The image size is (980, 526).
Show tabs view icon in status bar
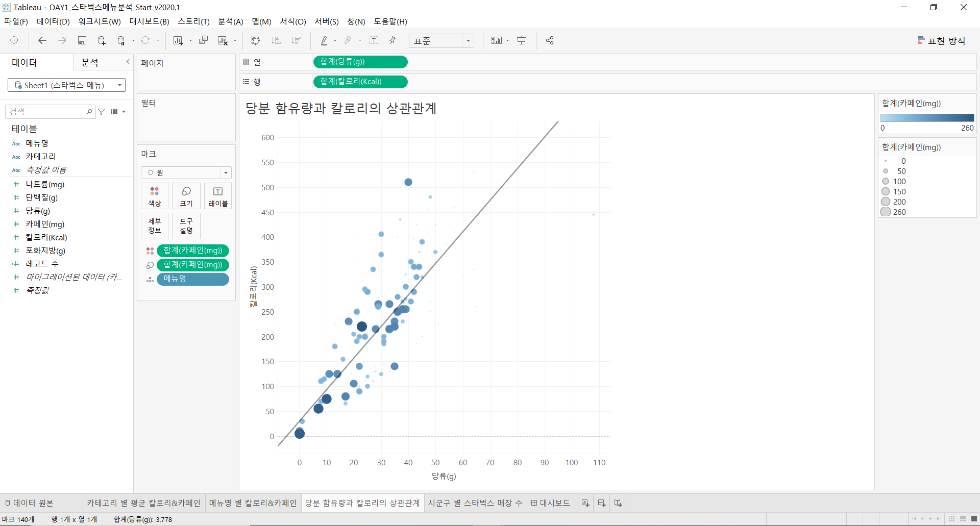click(x=974, y=519)
